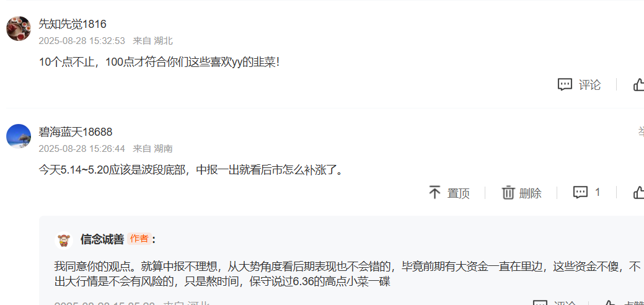Visit 先知先觉1816 username profile link

[x=73, y=24]
